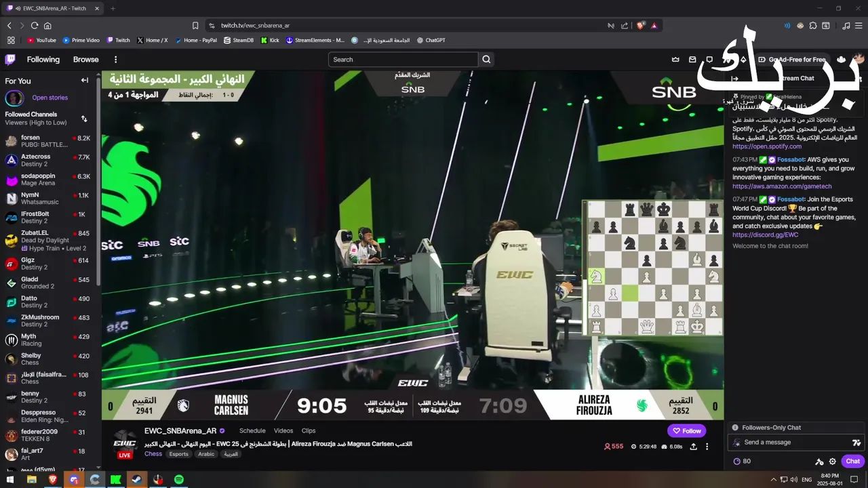Open the Windows Start menu
The width and height of the screenshot is (868, 488).
click(x=10, y=479)
